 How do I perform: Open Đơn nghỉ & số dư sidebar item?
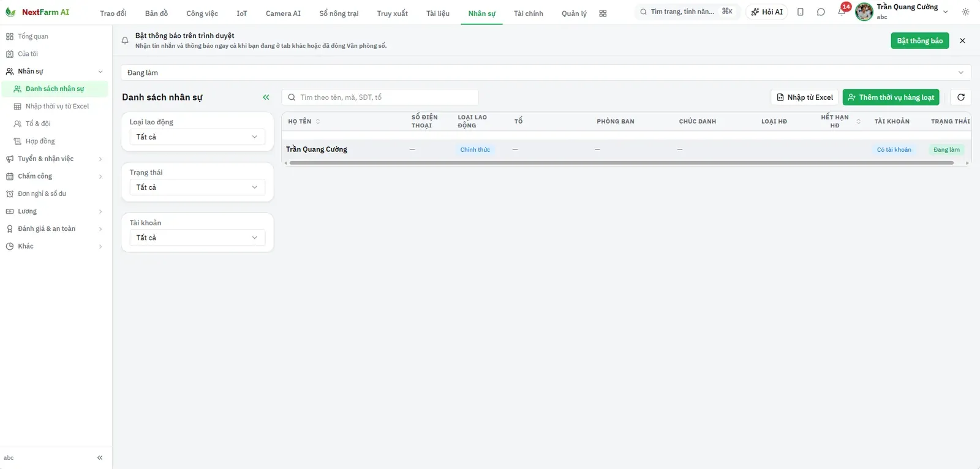54,194
